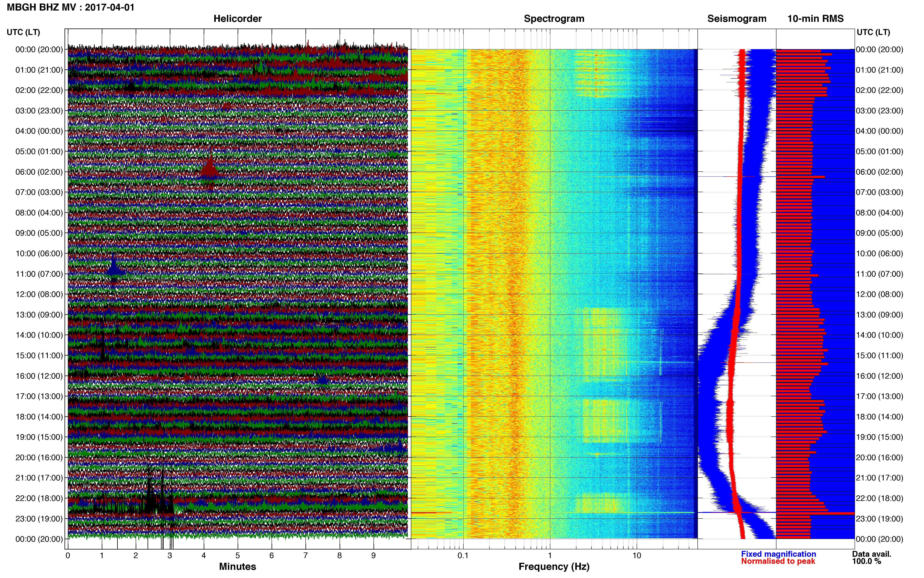Click the longest red RMS bar before 23:00
The width and height of the screenshot is (924, 578).
[x=815, y=513]
